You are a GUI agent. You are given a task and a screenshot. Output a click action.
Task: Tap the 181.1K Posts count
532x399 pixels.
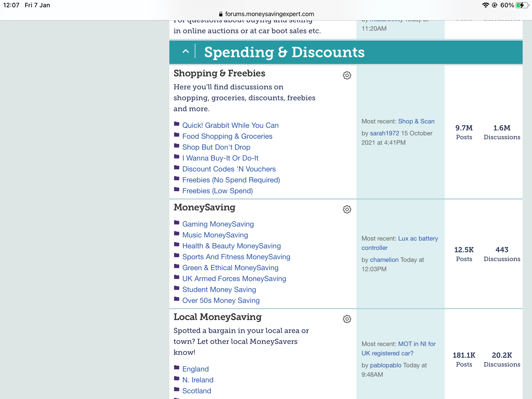tap(464, 360)
